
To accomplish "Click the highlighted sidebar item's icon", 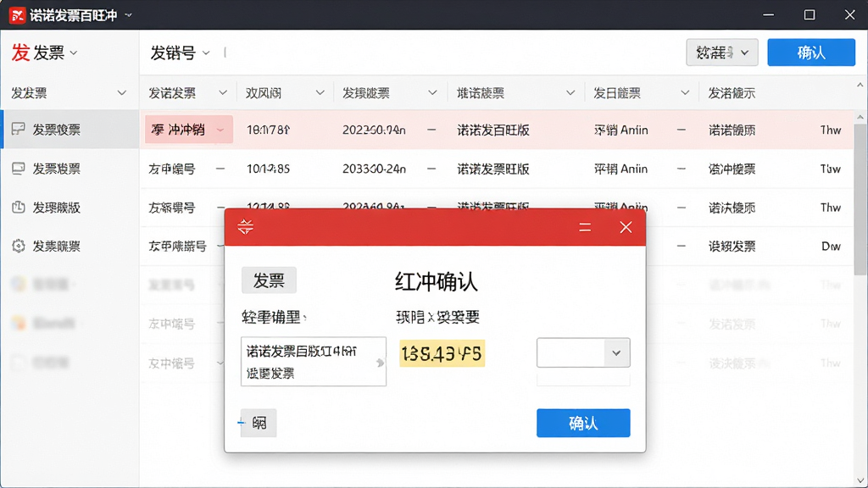I will (19, 130).
